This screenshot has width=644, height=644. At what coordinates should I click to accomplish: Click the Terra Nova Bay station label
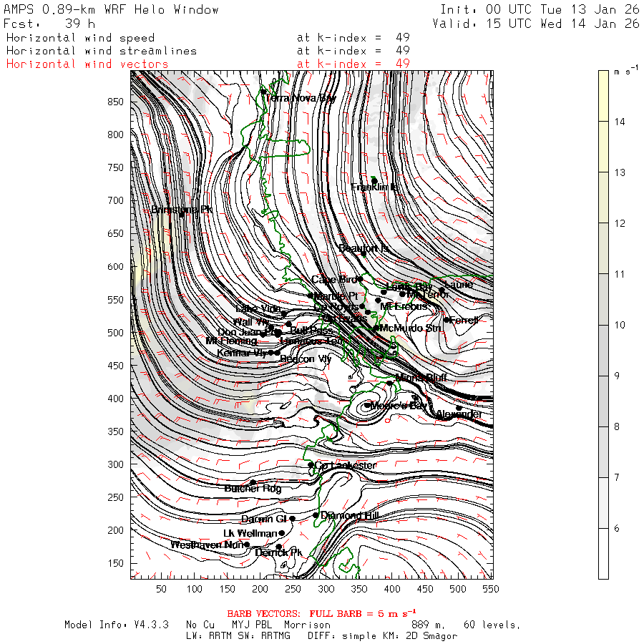[301, 98]
